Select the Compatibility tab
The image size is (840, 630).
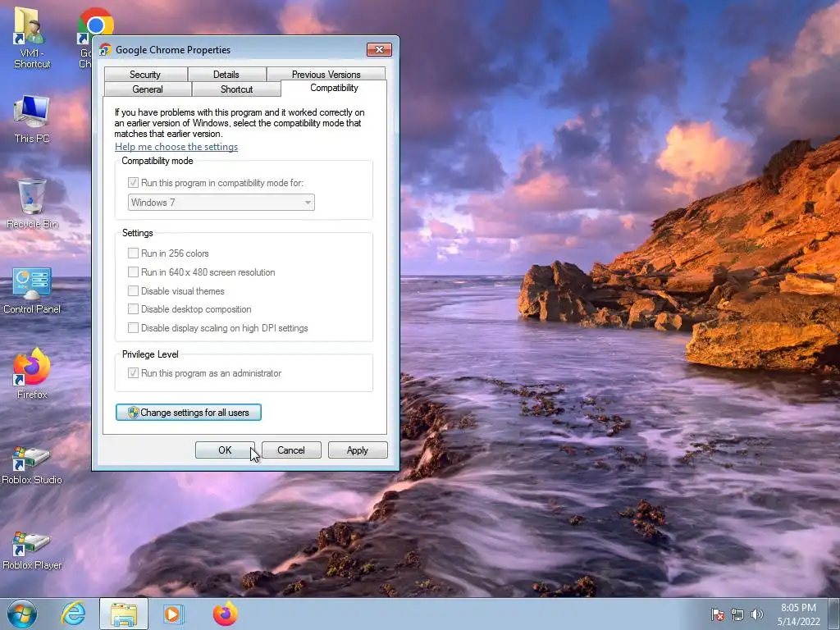tap(334, 88)
